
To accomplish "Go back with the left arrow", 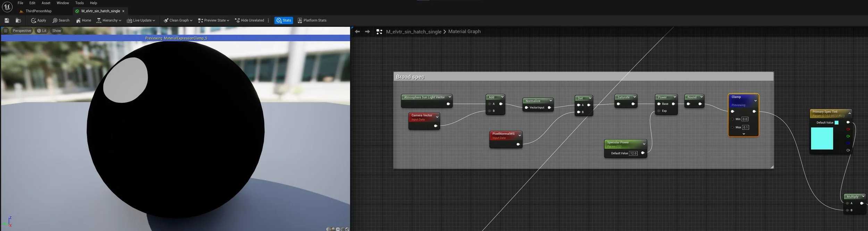I will pos(357,32).
